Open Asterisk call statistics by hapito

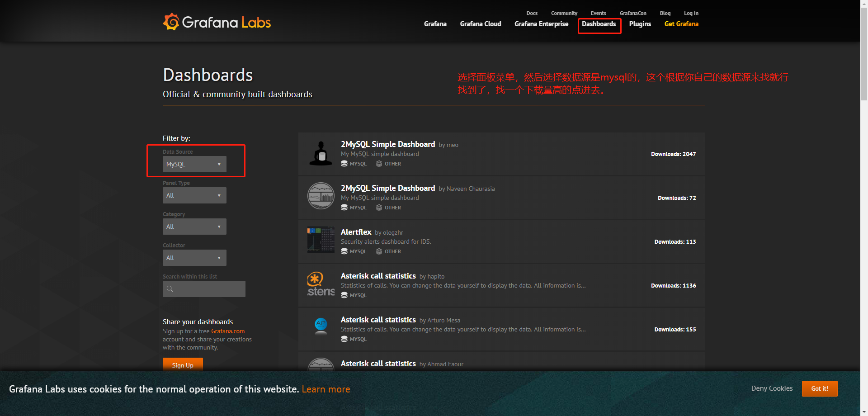(378, 276)
